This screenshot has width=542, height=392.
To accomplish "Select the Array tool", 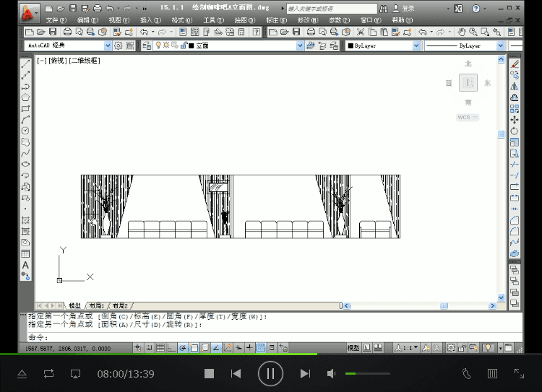I will click(515, 108).
